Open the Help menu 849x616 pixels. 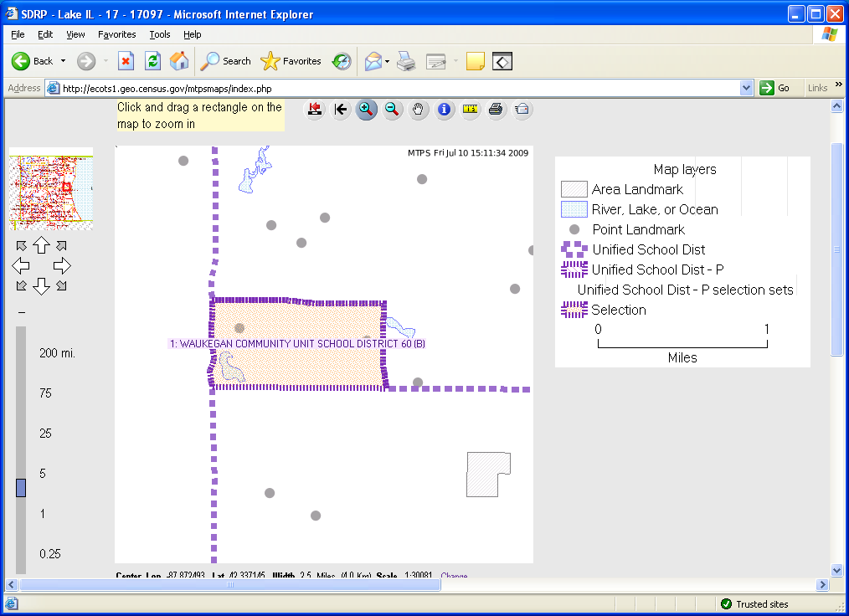pos(193,34)
